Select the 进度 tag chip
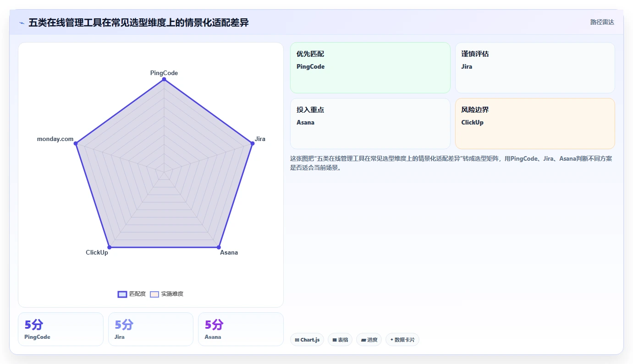 (x=369, y=340)
